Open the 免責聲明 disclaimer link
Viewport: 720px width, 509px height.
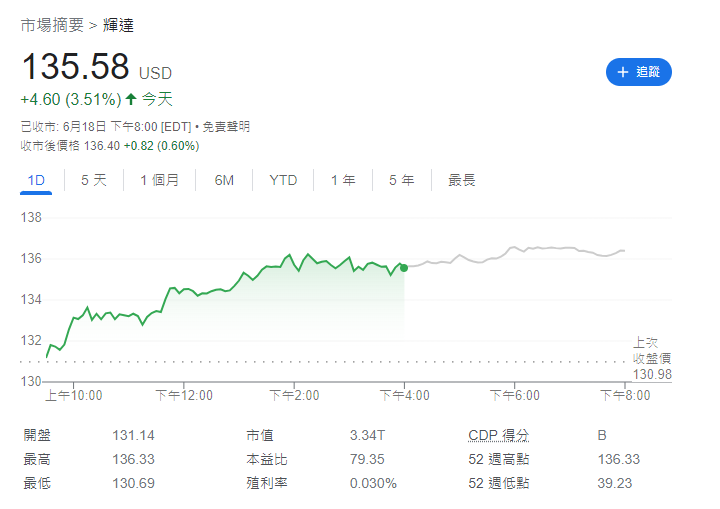click(x=226, y=127)
